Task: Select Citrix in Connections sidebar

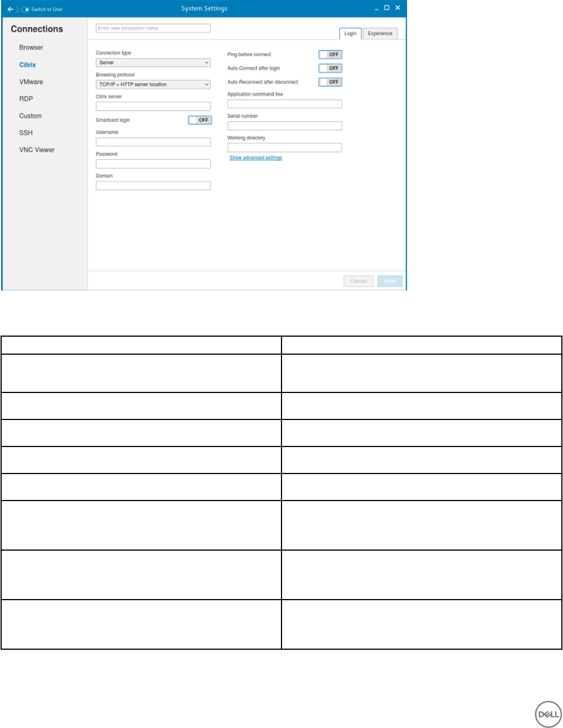Action: [28, 65]
